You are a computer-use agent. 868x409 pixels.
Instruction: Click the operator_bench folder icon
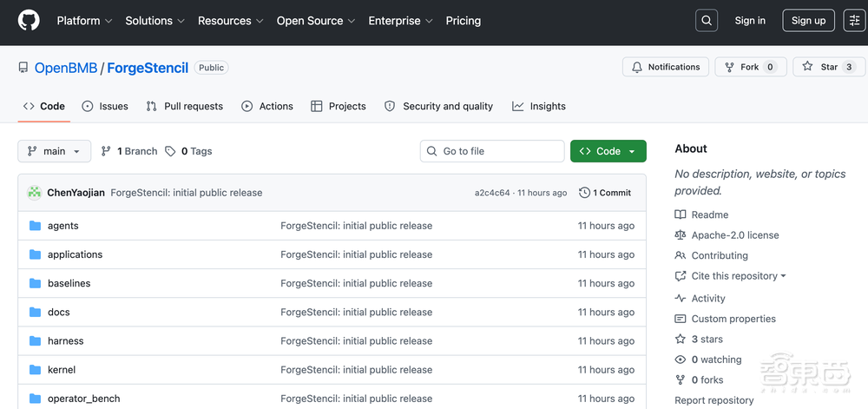point(36,399)
